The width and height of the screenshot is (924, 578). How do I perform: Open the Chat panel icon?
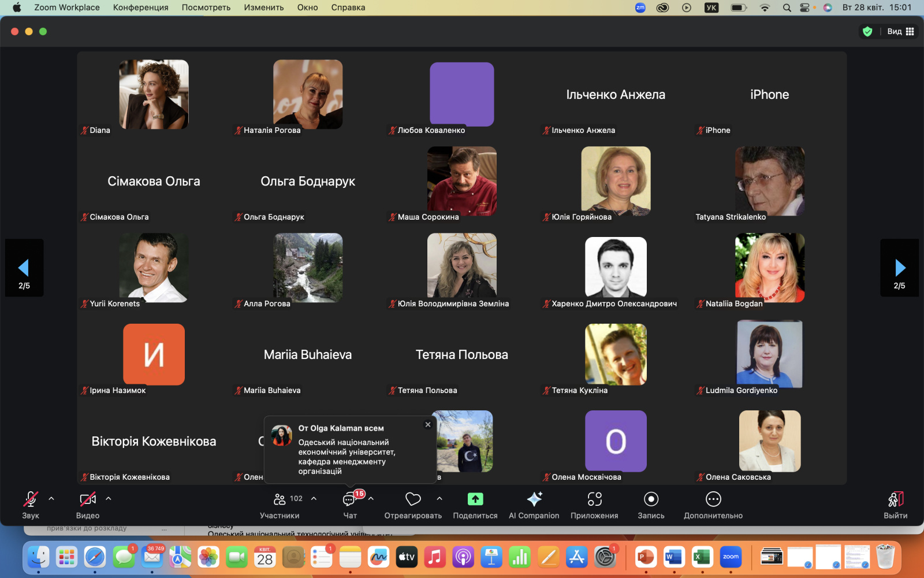350,499
